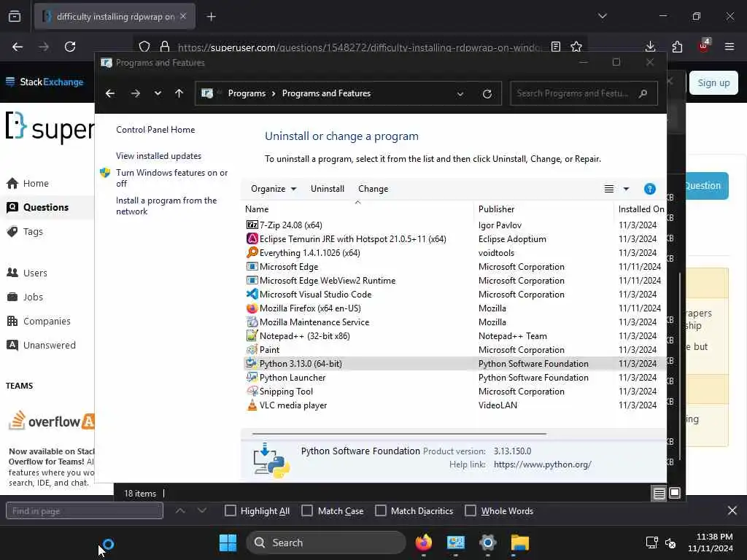
Task: Click the Edge WebView2 Runtime icon
Action: click(x=252, y=280)
